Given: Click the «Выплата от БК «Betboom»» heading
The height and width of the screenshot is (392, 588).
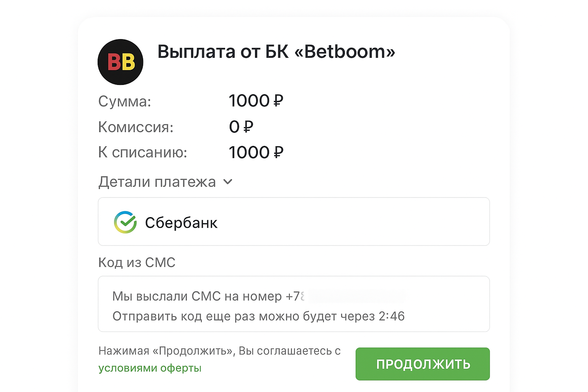Looking at the screenshot, I should coord(276,52).
